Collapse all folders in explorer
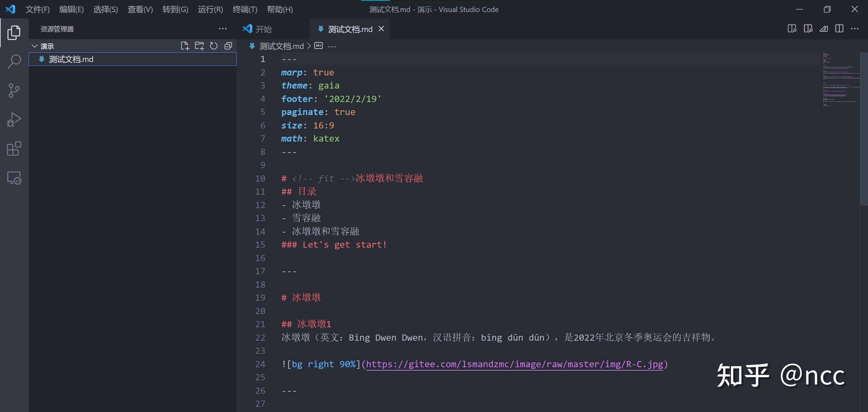The width and height of the screenshot is (868, 412). tap(228, 46)
